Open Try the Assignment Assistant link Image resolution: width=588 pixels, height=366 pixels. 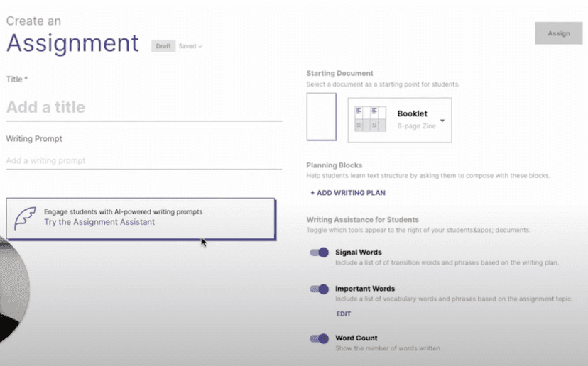[99, 222]
